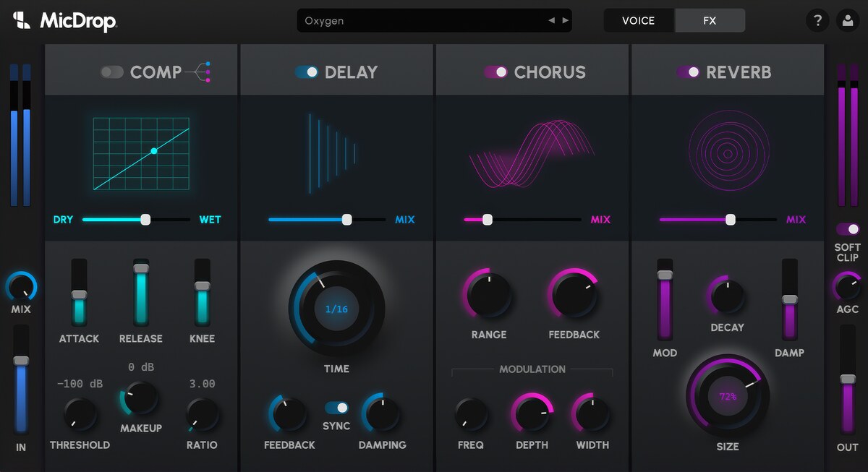Enable the COMP module toggle

tap(113, 72)
